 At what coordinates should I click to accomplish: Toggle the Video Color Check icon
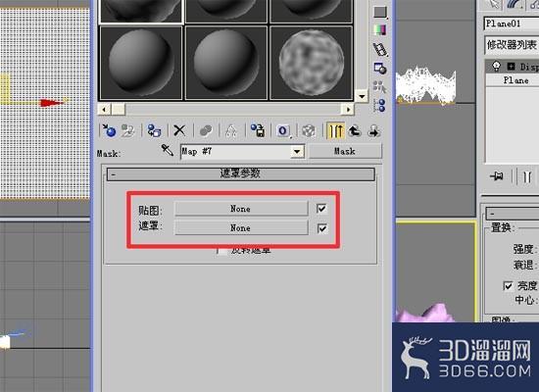click(x=380, y=30)
